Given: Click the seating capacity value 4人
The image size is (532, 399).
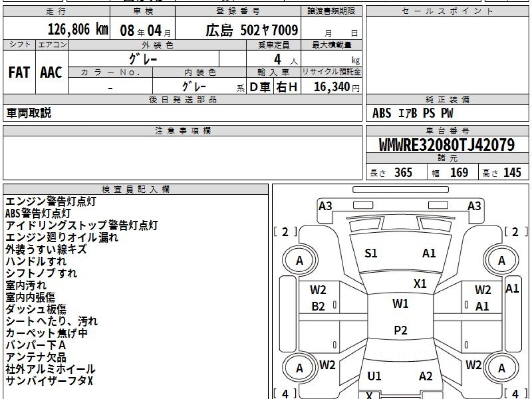Looking at the screenshot, I should click(x=286, y=59).
